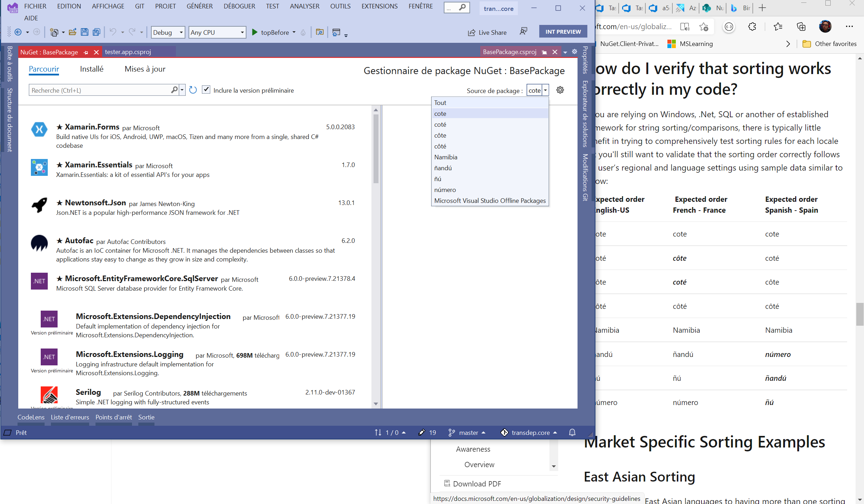This screenshot has width=864, height=504.
Task: Click the navigate back arrow in toolbar
Action: tap(19, 32)
